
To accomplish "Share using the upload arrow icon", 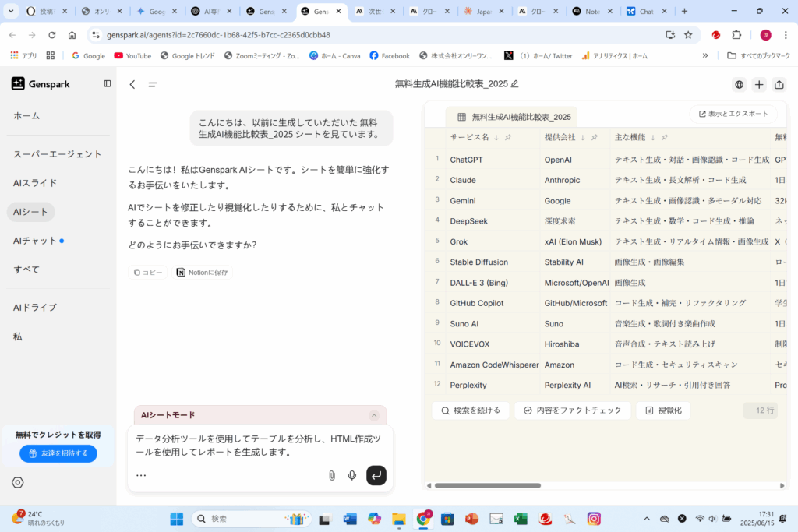I will pos(779,85).
